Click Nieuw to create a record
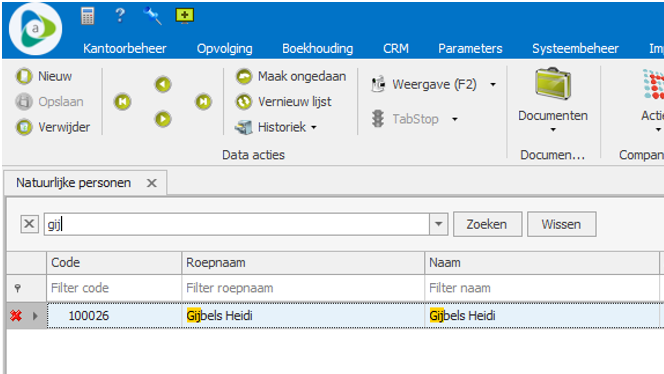The height and width of the screenshot is (374, 664). click(44, 76)
